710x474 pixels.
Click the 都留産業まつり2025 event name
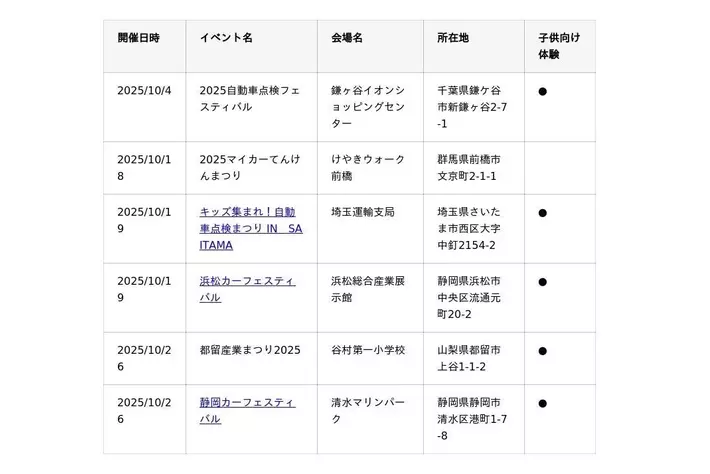[x=250, y=350]
